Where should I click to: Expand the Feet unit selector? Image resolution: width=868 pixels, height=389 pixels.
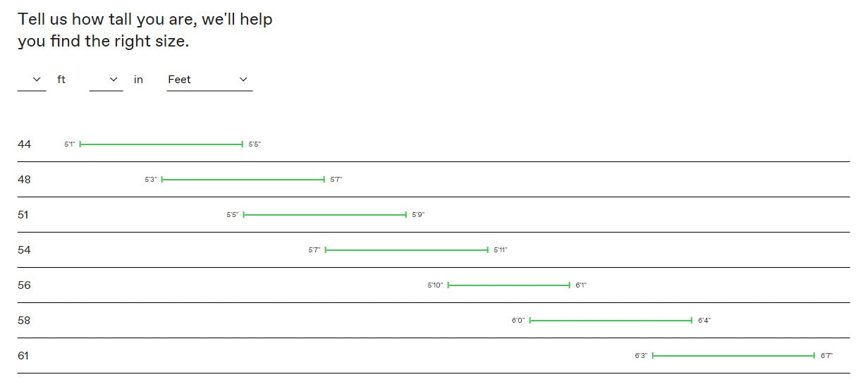pyautogui.click(x=209, y=80)
